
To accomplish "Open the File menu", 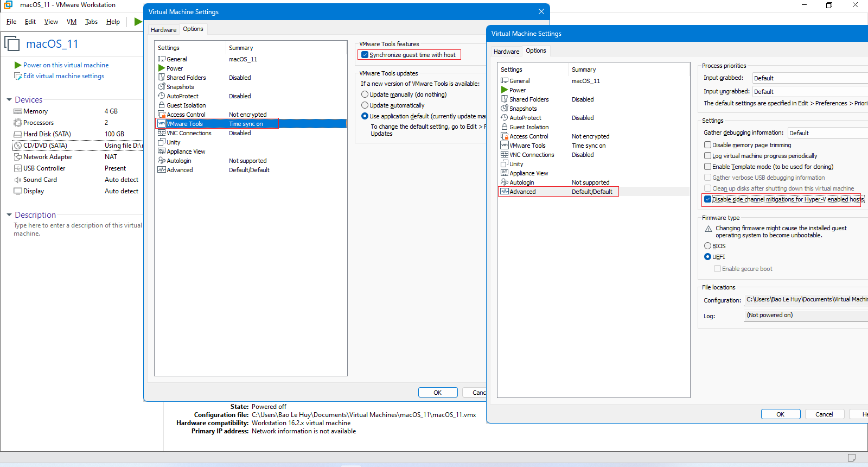I will (11, 22).
